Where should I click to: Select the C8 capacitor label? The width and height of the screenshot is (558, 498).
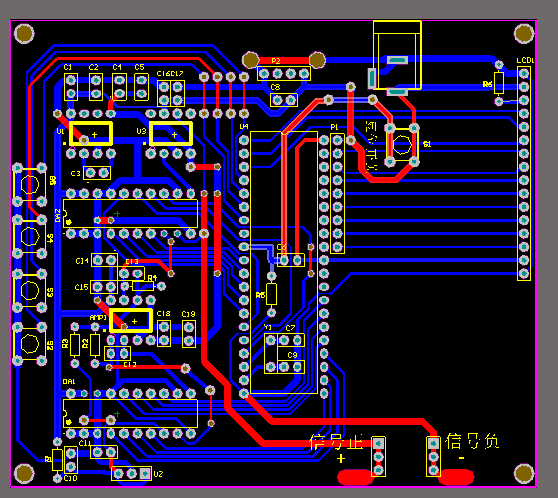click(275, 87)
